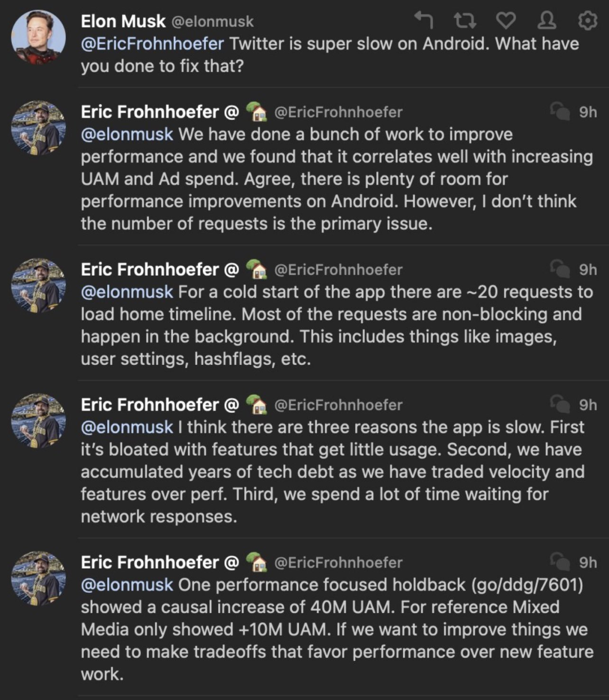Click Eric's avatar beside the 'holdback' tweet
Viewport: 609px width, 700px height.
(38, 578)
